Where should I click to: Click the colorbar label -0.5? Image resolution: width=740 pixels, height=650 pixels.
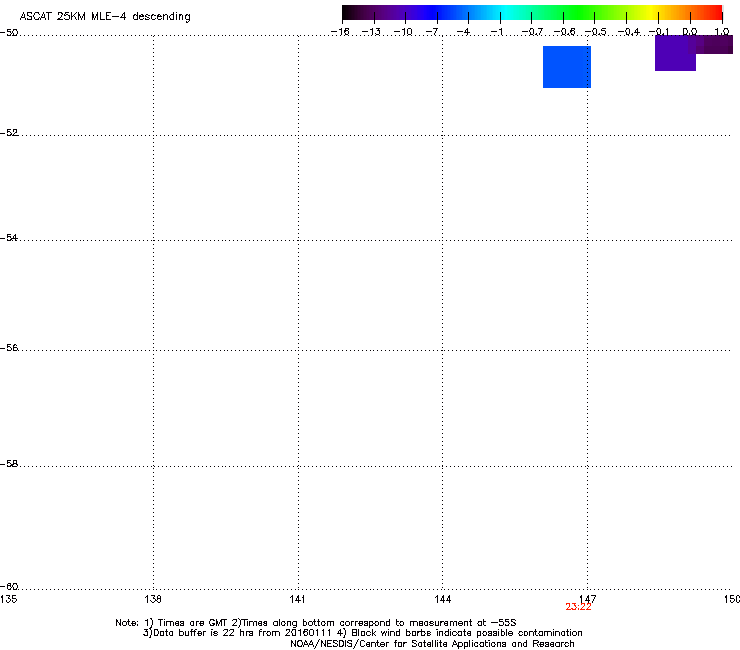pyautogui.click(x=596, y=32)
